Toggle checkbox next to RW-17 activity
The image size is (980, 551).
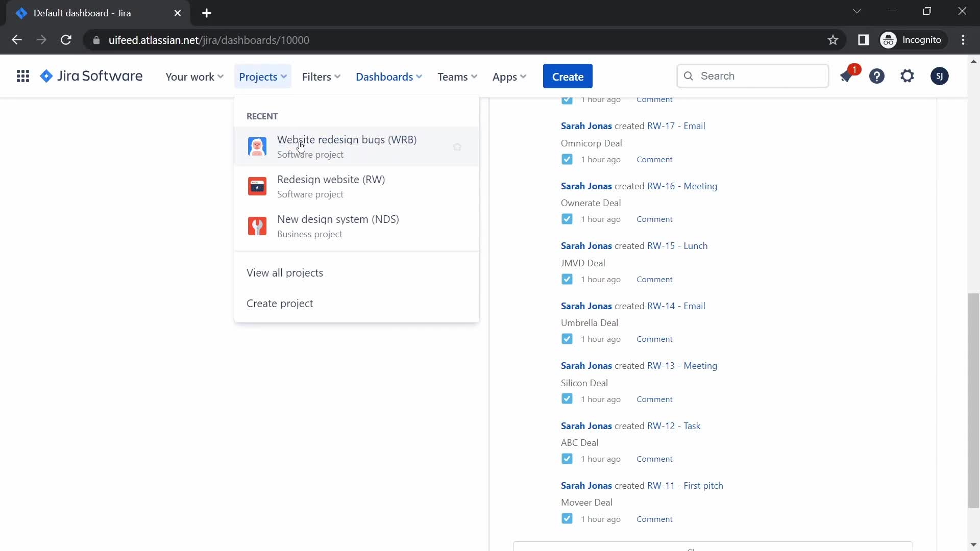pos(567,159)
